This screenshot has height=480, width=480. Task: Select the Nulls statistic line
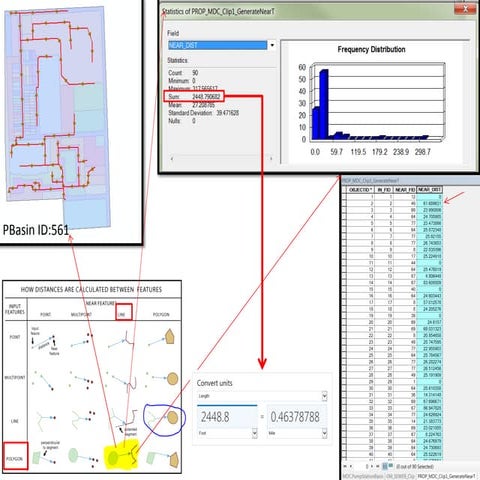click(x=182, y=121)
